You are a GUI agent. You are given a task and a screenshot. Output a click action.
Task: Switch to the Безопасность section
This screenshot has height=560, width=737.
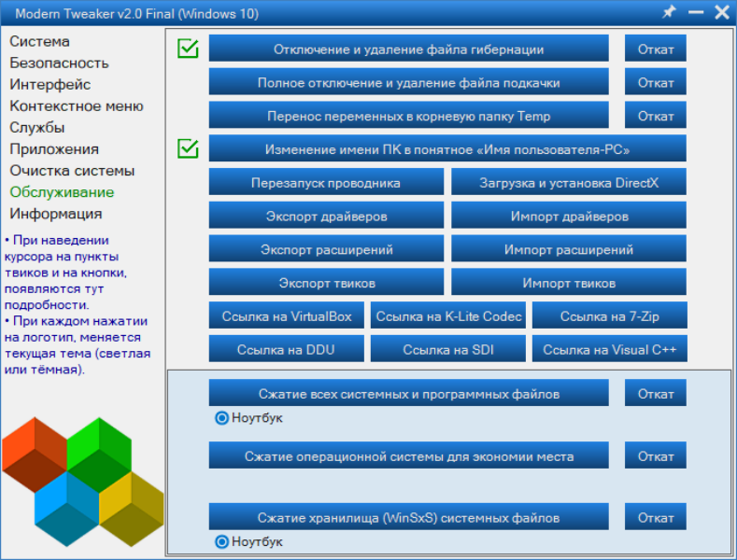[x=59, y=63]
